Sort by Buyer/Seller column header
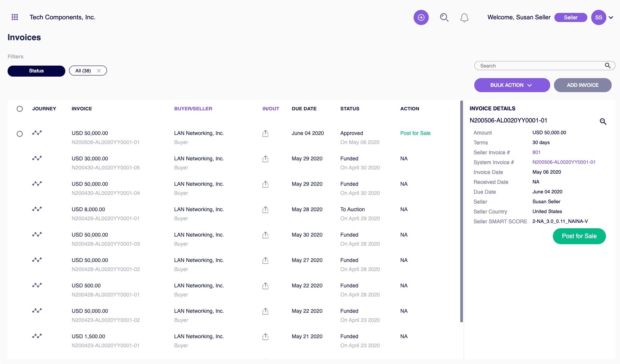Viewport: 620px width, 364px height. click(193, 109)
